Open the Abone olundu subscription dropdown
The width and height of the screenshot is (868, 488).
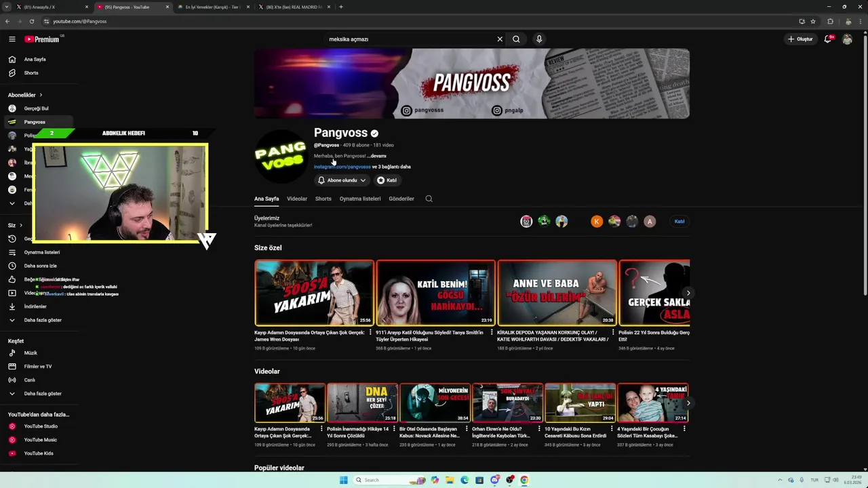tap(342, 180)
